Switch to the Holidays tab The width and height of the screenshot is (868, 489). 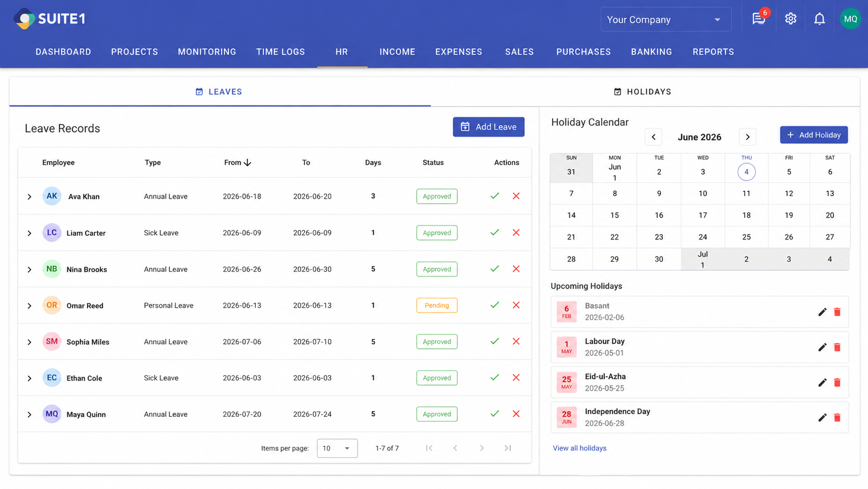pos(642,92)
